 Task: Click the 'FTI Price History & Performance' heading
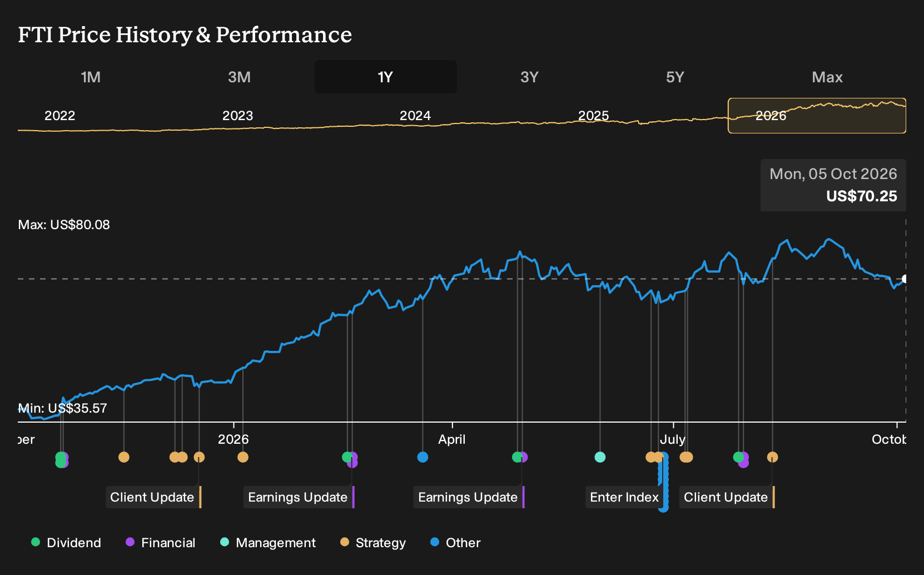[185, 34]
